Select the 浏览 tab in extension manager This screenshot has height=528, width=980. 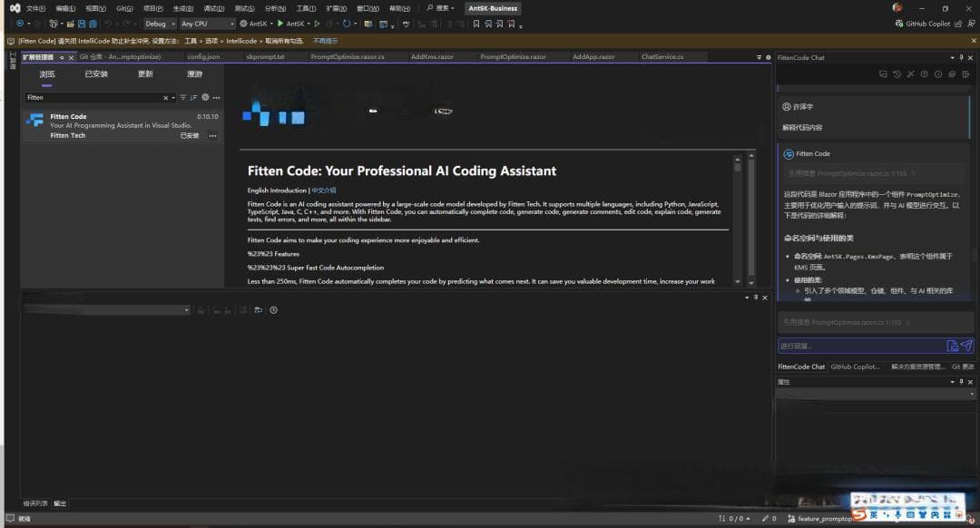click(47, 74)
